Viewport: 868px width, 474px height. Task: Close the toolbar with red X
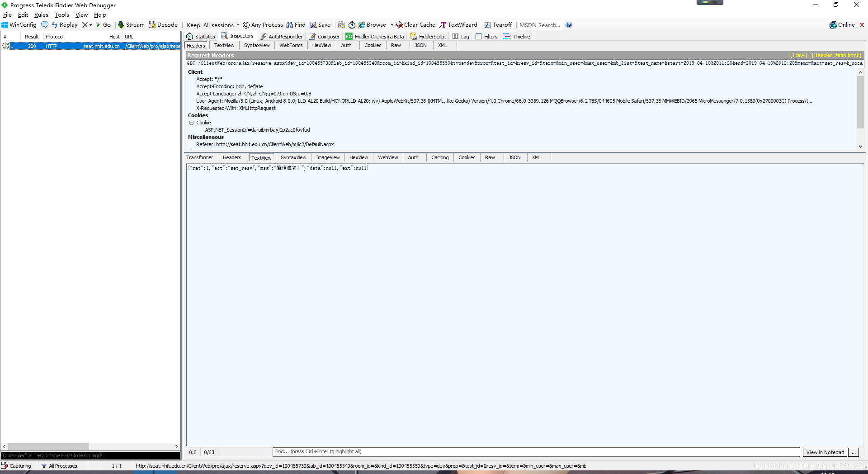tap(862, 25)
